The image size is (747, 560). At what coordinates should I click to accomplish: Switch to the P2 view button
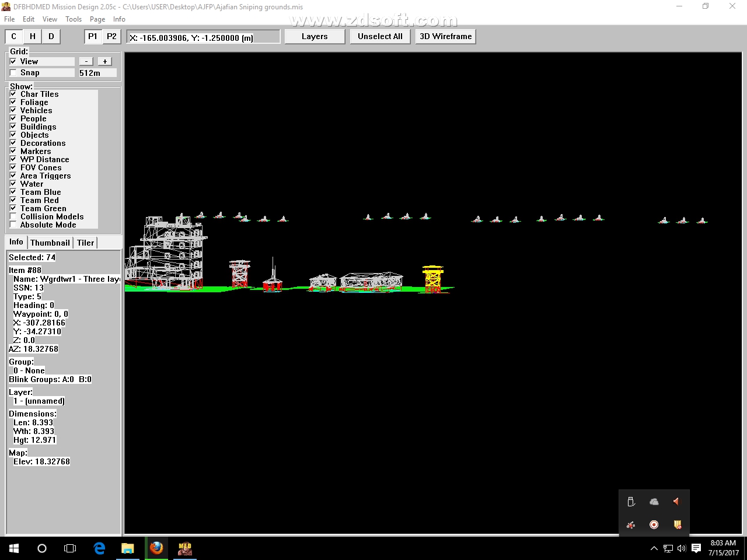(x=111, y=36)
